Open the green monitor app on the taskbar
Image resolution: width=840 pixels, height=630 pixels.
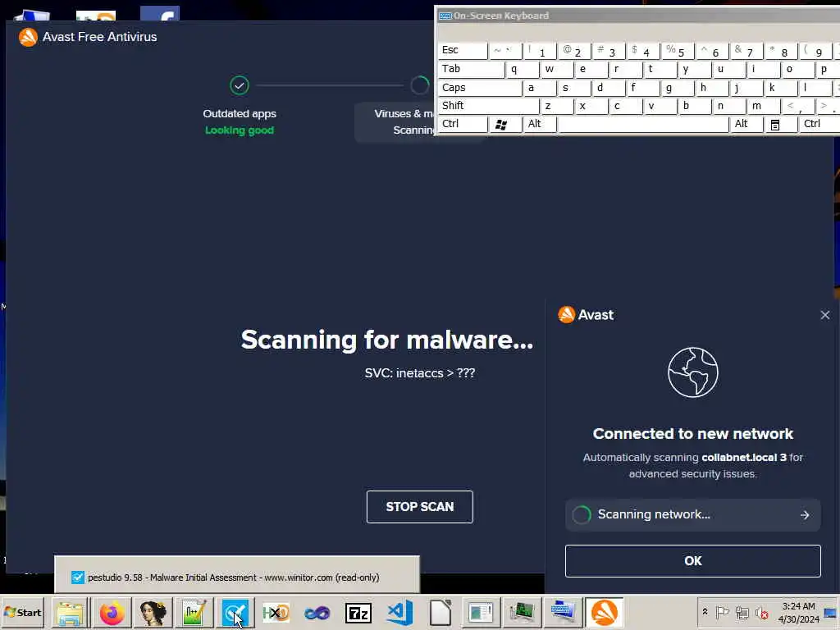(x=522, y=612)
